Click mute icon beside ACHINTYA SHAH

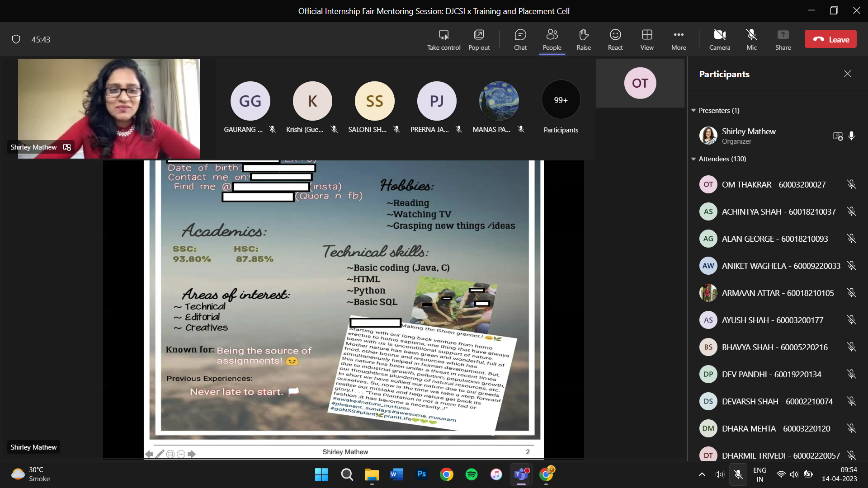tap(852, 211)
